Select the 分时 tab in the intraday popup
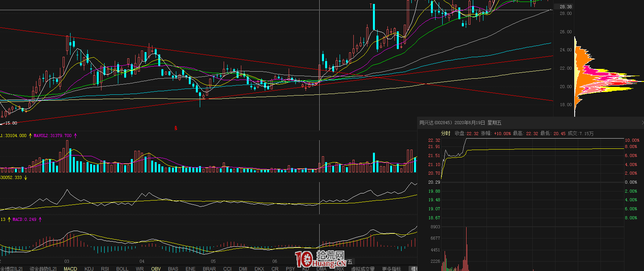Image resolution: width=644 pixels, height=271 pixels. point(445,134)
